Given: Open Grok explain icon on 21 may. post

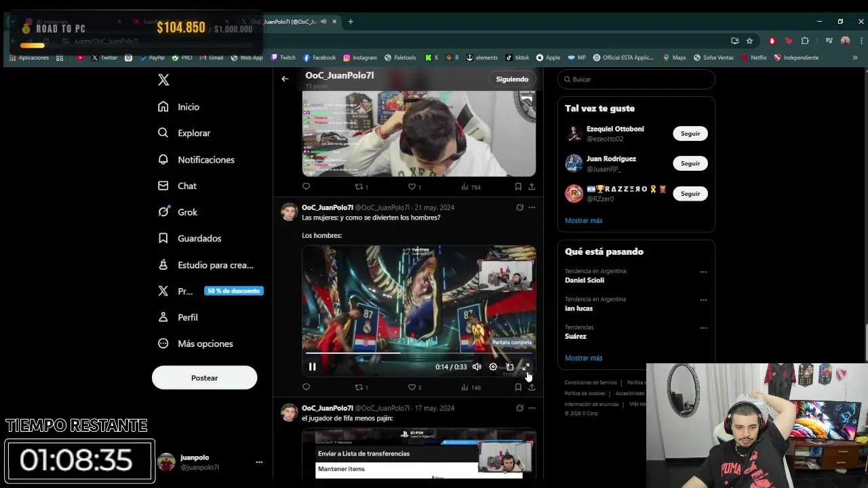Looking at the screenshot, I should click(519, 207).
